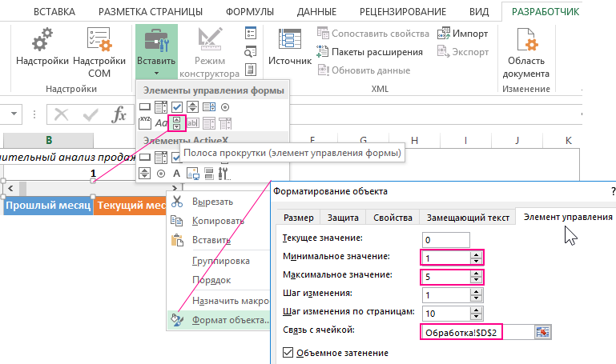Open Область документа panel button
The width and height of the screenshot is (616, 364).
click(x=525, y=52)
